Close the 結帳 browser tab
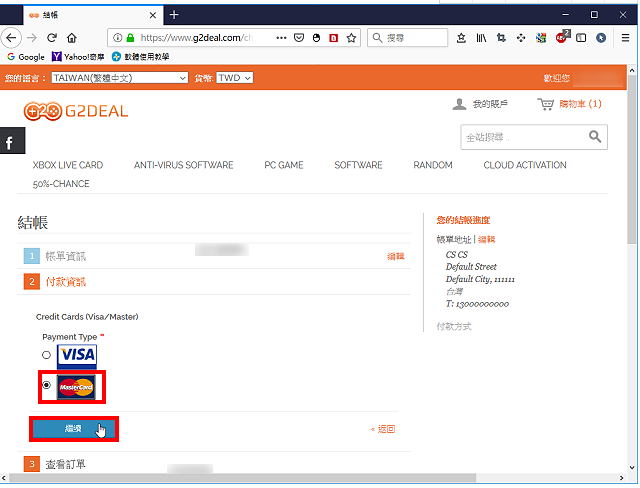This screenshot has height=488, width=640. point(153,15)
